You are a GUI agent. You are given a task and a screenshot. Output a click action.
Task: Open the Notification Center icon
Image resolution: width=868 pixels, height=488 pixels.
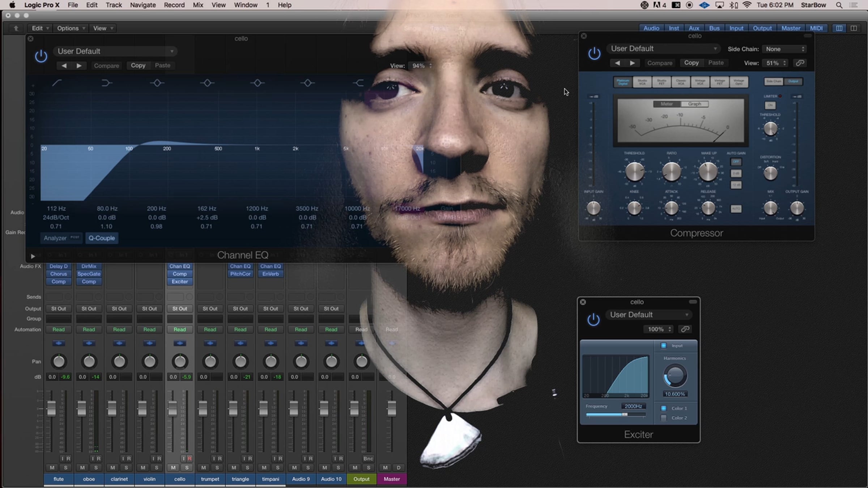(x=854, y=5)
